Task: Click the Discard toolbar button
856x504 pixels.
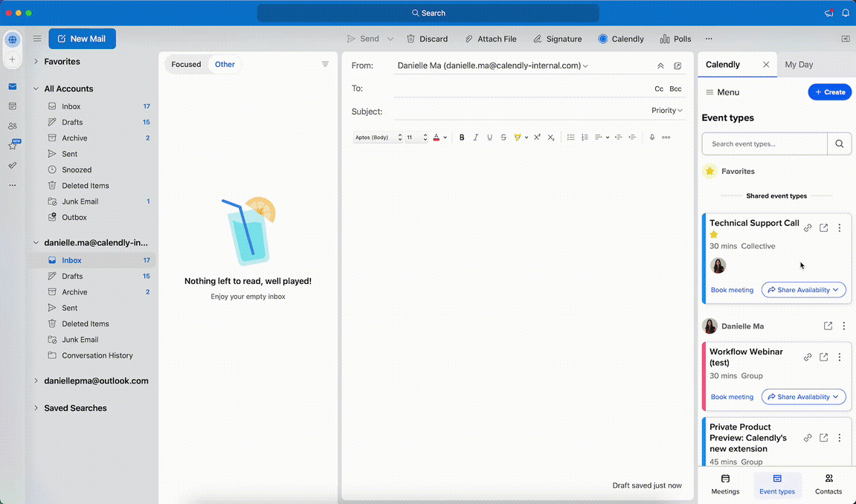Action: coord(427,39)
